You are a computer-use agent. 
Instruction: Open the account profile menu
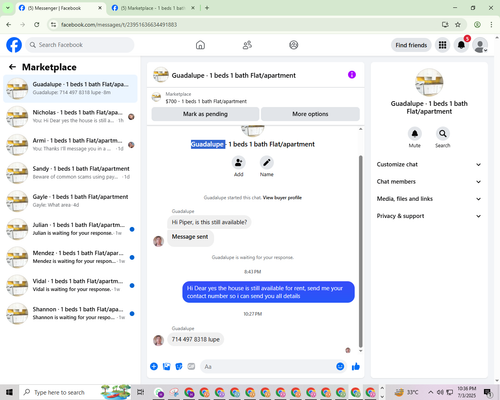pos(480,45)
